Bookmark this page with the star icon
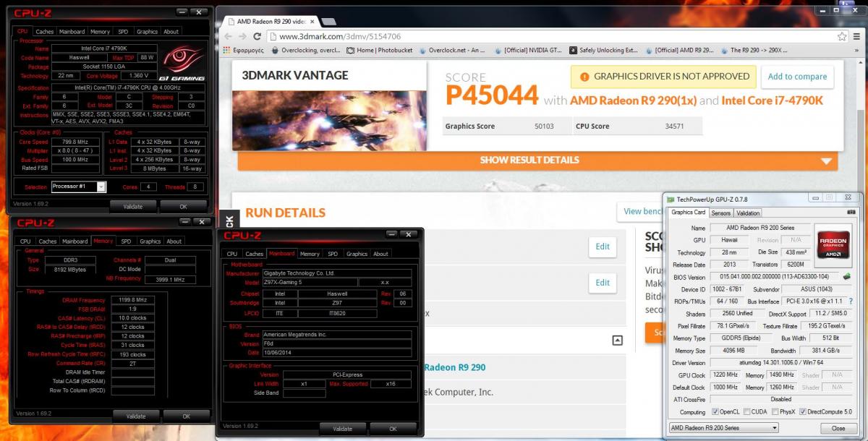868x441 pixels. coord(842,36)
